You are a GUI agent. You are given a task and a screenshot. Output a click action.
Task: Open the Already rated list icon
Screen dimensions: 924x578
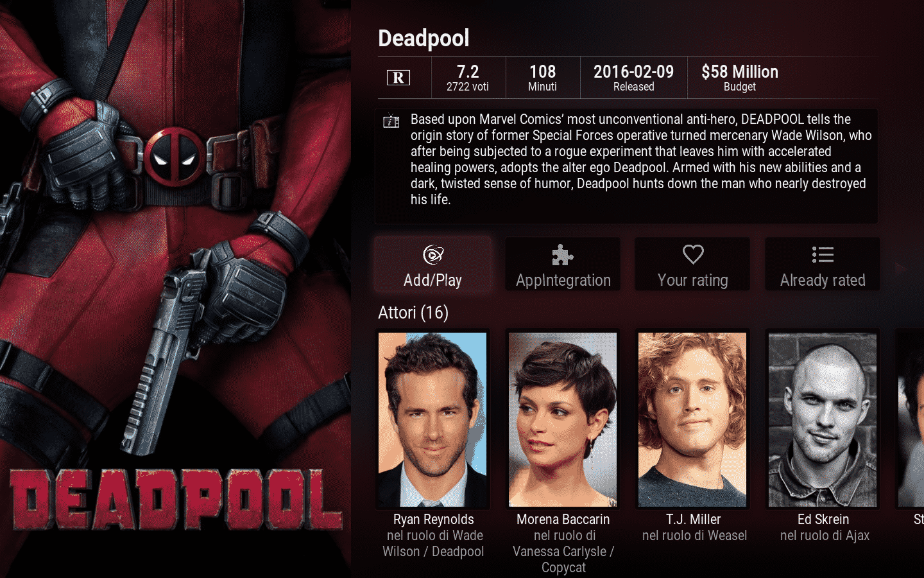823,255
